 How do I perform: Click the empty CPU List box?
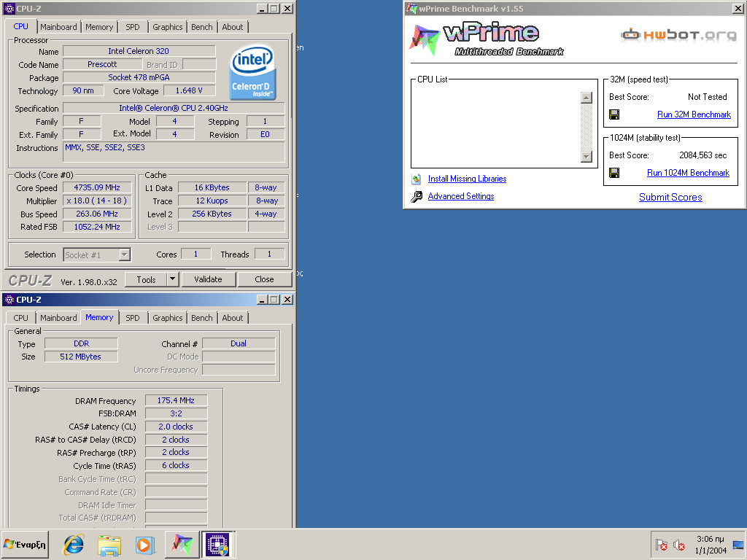(495, 127)
